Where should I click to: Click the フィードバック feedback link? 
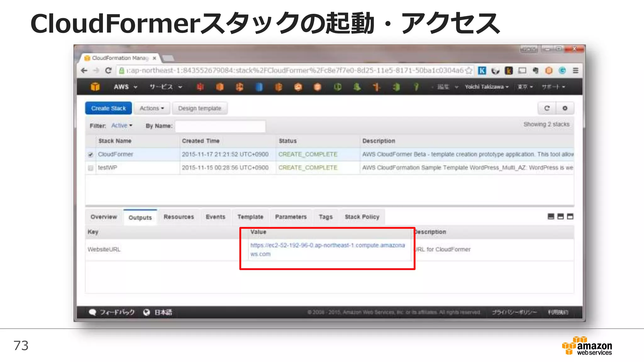[x=117, y=312]
